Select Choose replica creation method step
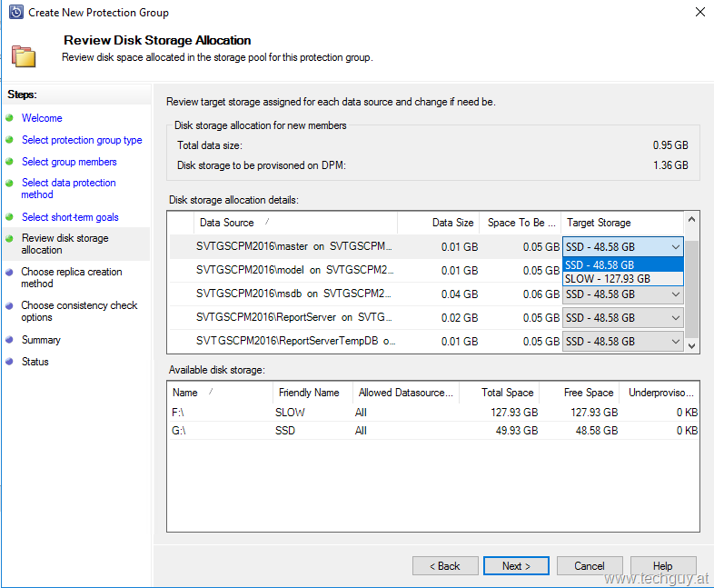714x588 pixels. click(x=72, y=277)
